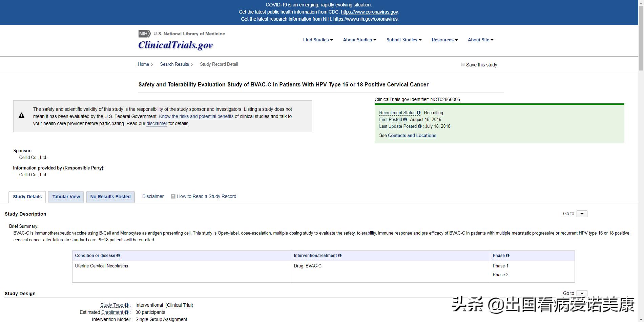The height and width of the screenshot is (322, 644).
Task: Click the Study Type label link
Action: pyautogui.click(x=112, y=305)
